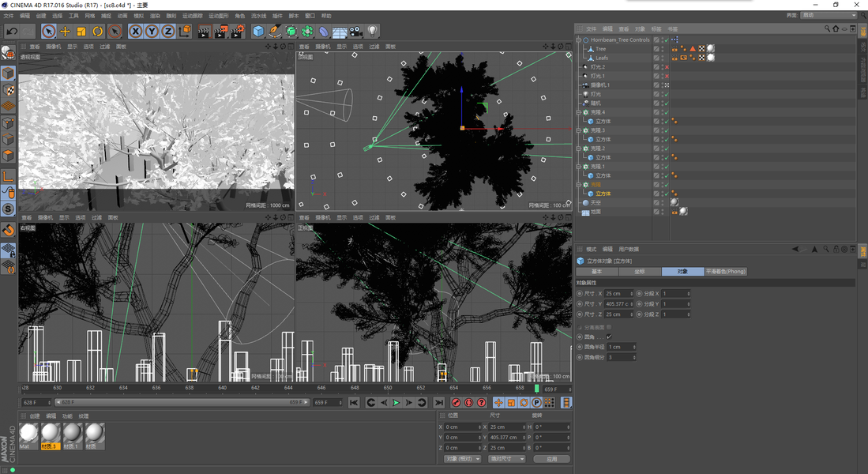
Task: Open the 文件 menu in main menu bar
Action: tap(9, 16)
